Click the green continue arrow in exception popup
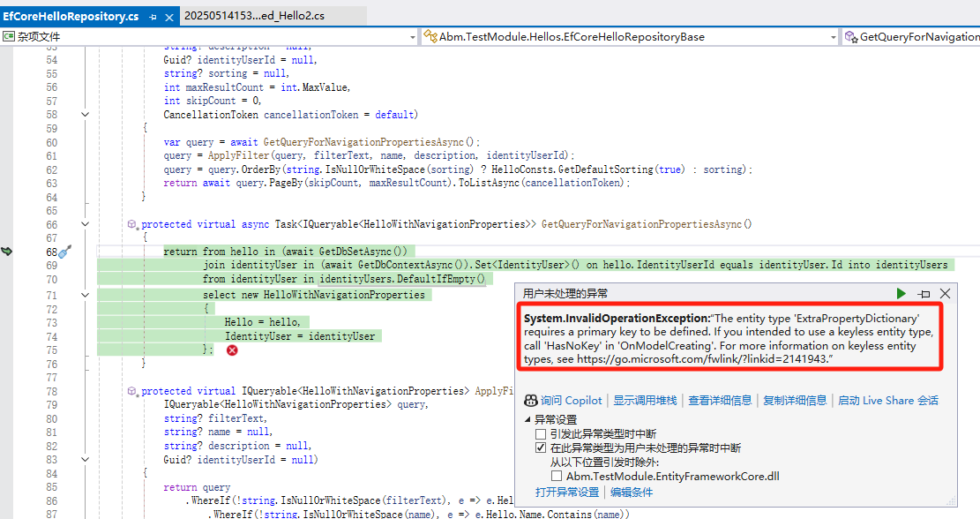 click(x=901, y=293)
